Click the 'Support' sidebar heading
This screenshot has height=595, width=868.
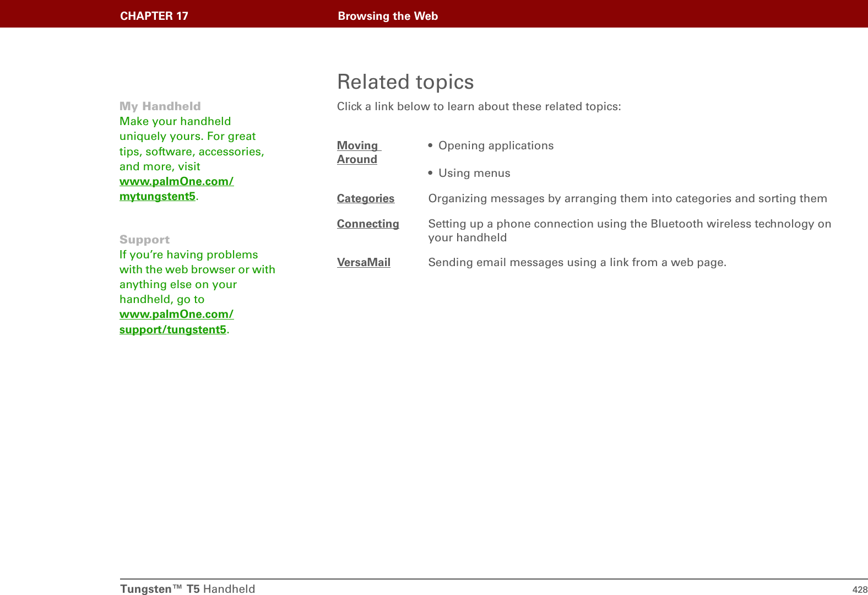pyautogui.click(x=144, y=240)
